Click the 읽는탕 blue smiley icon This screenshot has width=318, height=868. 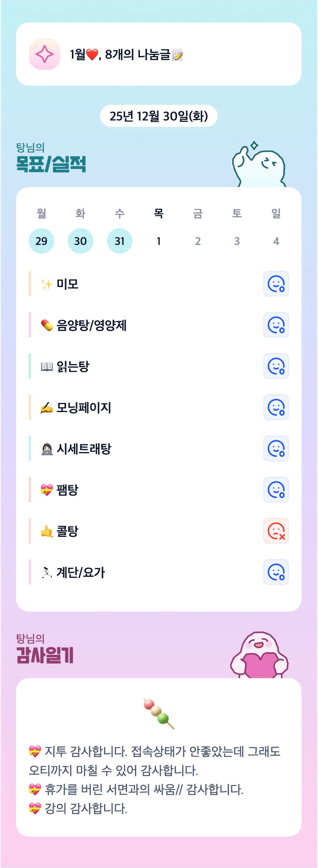pyautogui.click(x=276, y=366)
